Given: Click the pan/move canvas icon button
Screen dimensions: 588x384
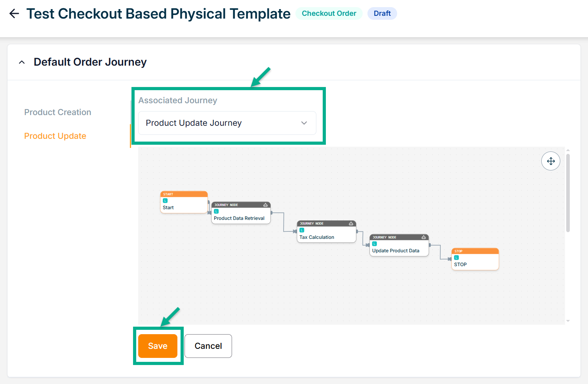Looking at the screenshot, I should (550, 161).
